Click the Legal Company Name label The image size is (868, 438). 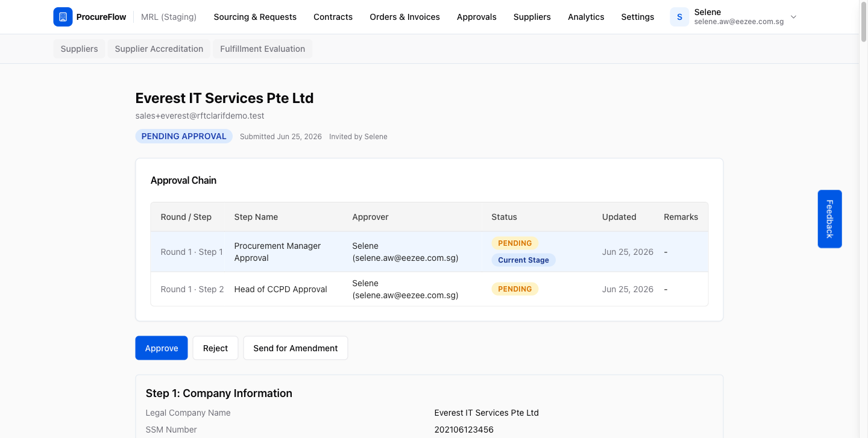pos(188,413)
